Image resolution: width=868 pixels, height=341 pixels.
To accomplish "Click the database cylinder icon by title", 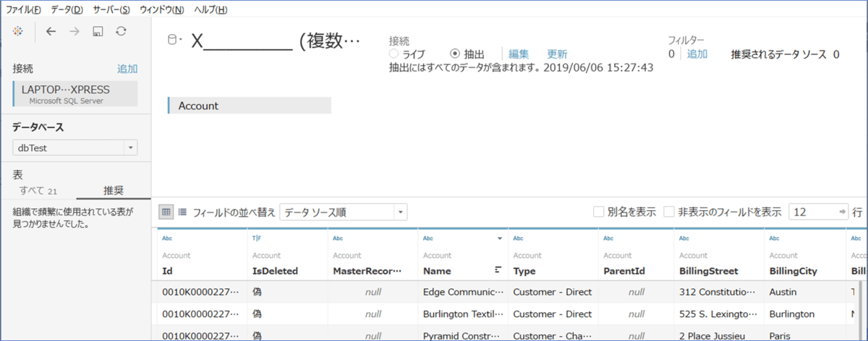I will tap(172, 40).
